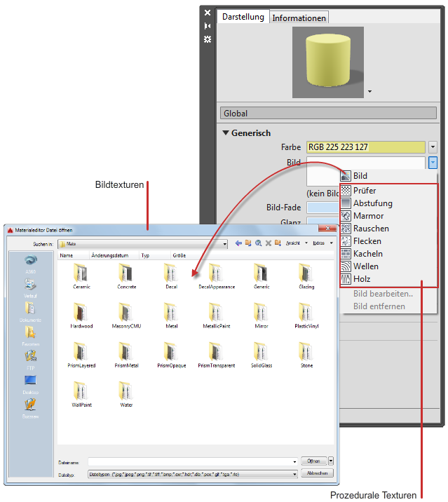
Task: Click the arrow beside Öffnen button
Action: tap(331, 461)
